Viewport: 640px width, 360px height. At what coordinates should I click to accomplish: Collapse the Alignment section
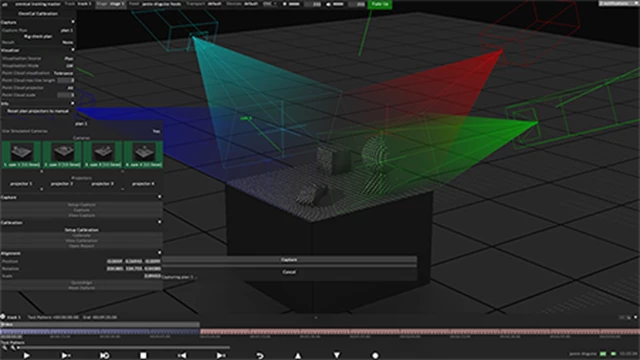160,253
